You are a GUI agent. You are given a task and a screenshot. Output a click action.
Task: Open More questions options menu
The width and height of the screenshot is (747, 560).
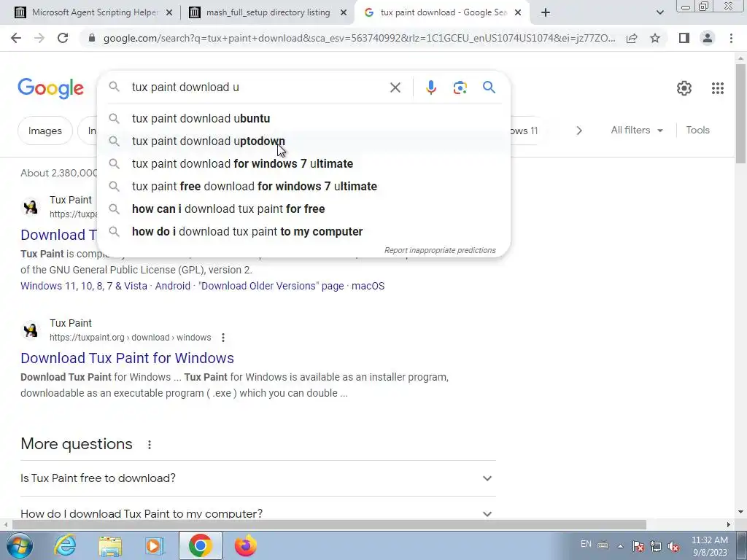(x=149, y=445)
